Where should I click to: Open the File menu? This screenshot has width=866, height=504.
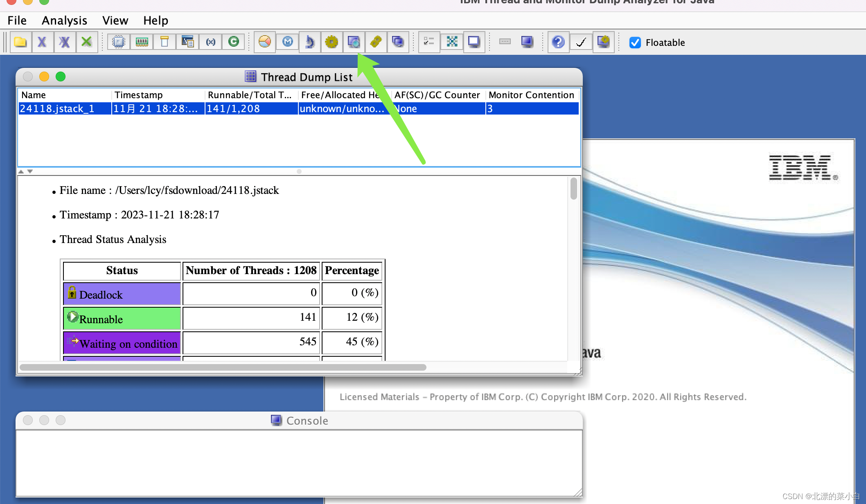pos(17,20)
